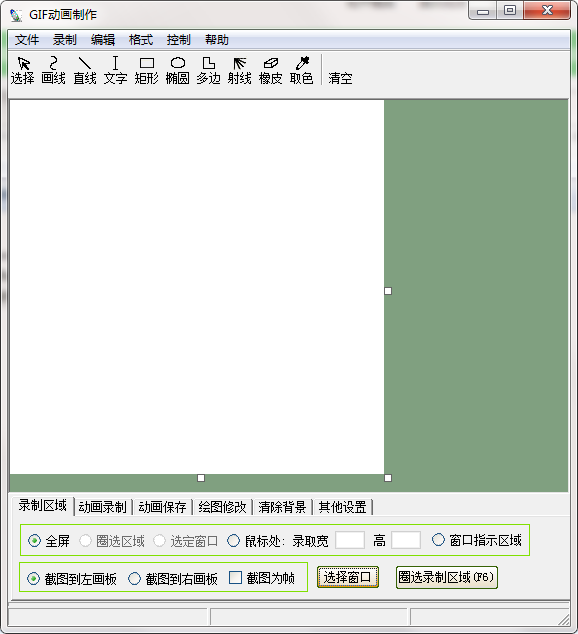This screenshot has height=634, width=578.
Task: Open the 其他设置 tab
Action: pos(342,507)
